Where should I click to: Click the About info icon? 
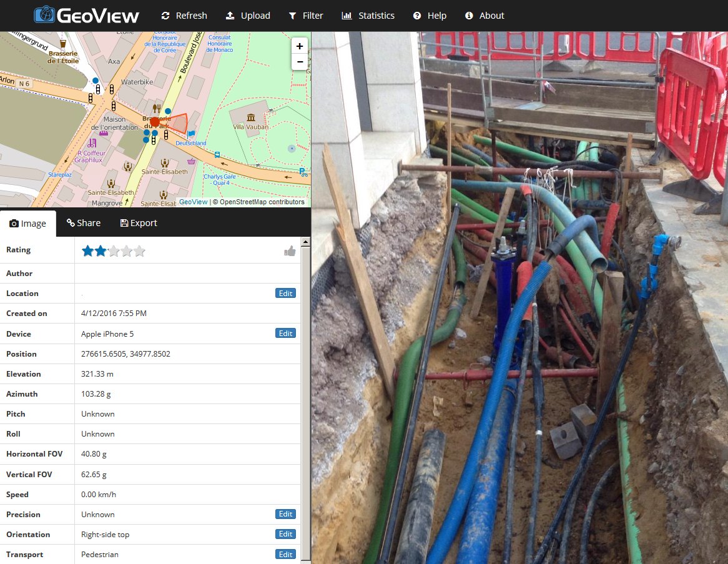point(468,15)
